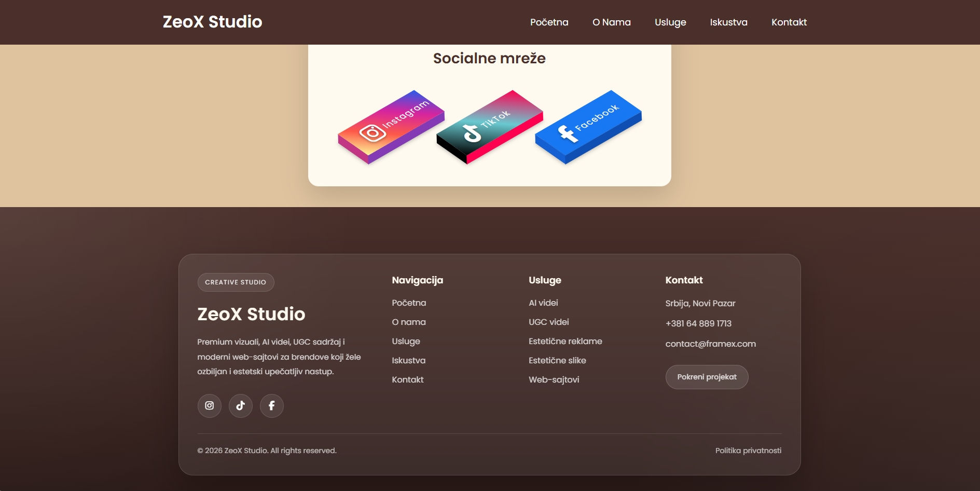Click the CREATIVE STUDIO badge
980x491 pixels.
tap(236, 282)
